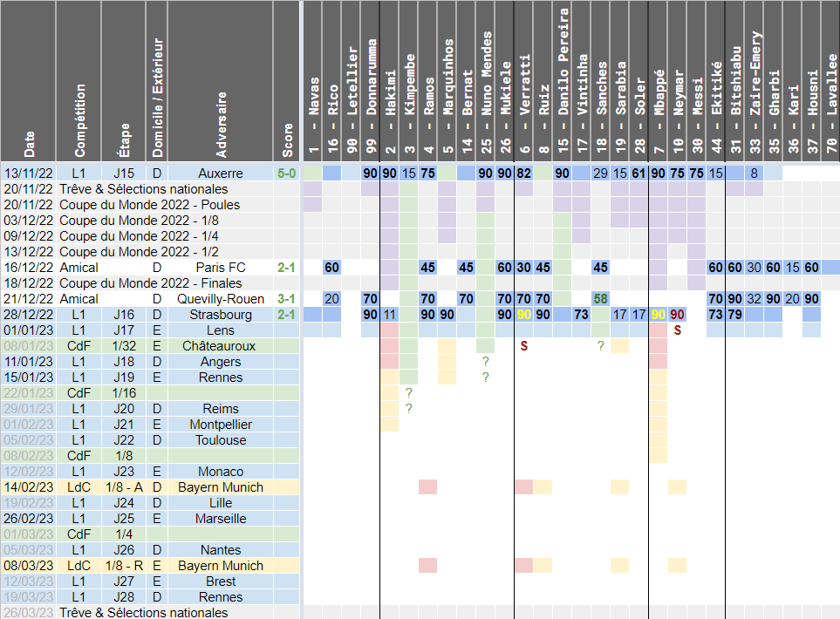Click the Auxerre opponent cell
Screen dimensions: 840x619
tap(220, 173)
